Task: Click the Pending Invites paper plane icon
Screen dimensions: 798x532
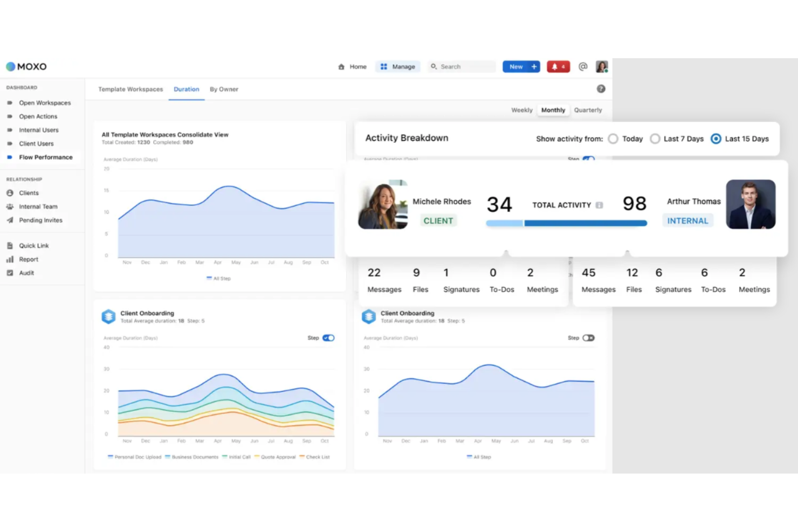Action: tap(10, 220)
